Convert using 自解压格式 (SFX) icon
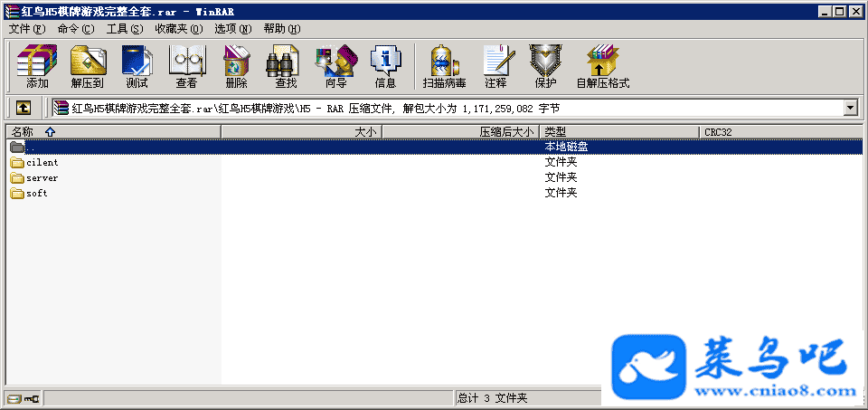 point(603,66)
